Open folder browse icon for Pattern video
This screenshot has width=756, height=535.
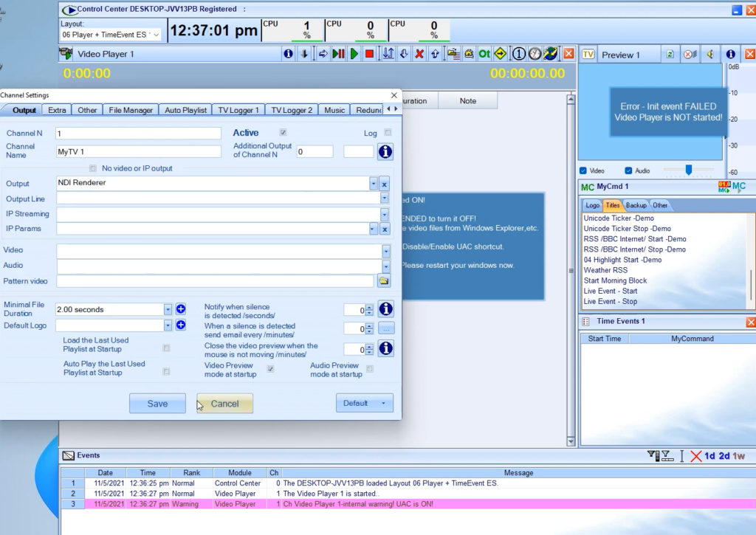tap(384, 281)
